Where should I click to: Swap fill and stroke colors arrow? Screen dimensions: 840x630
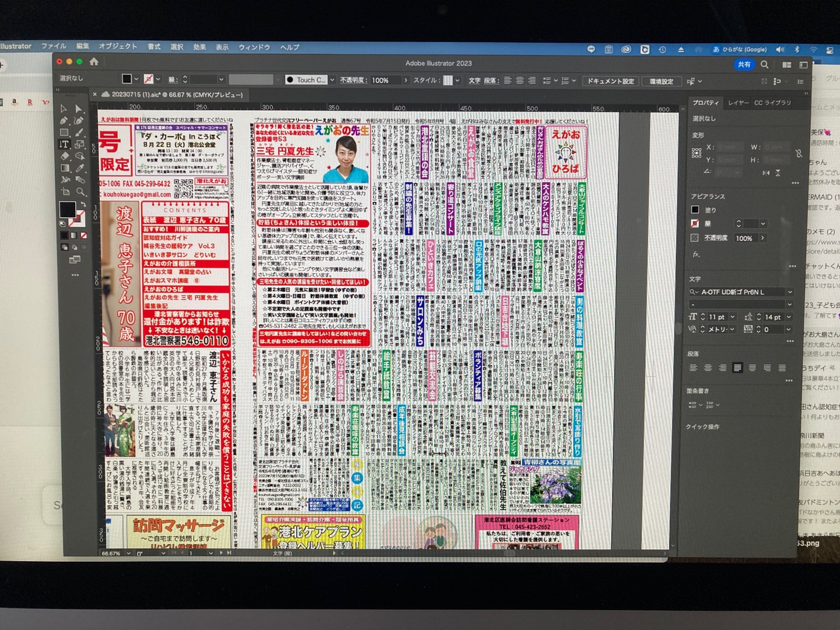click(82, 204)
